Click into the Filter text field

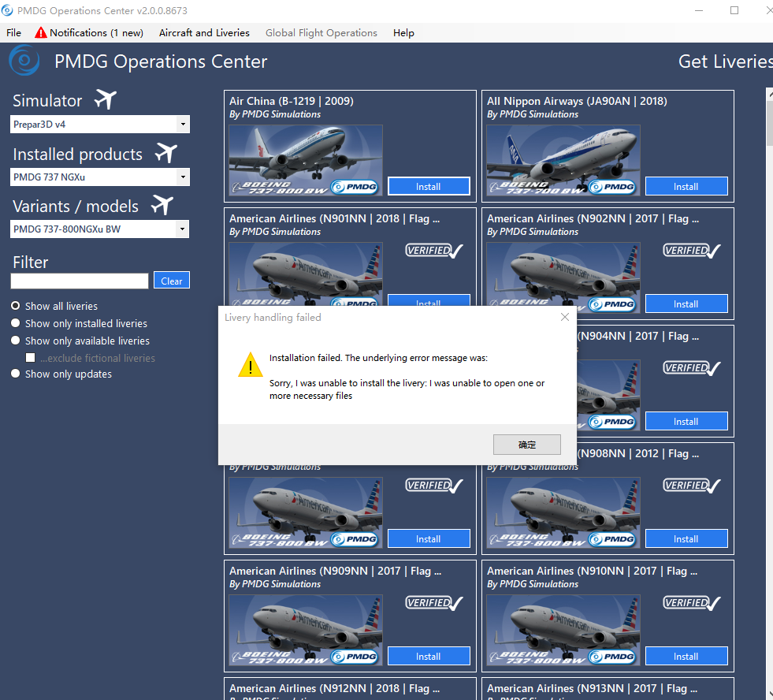(x=80, y=281)
